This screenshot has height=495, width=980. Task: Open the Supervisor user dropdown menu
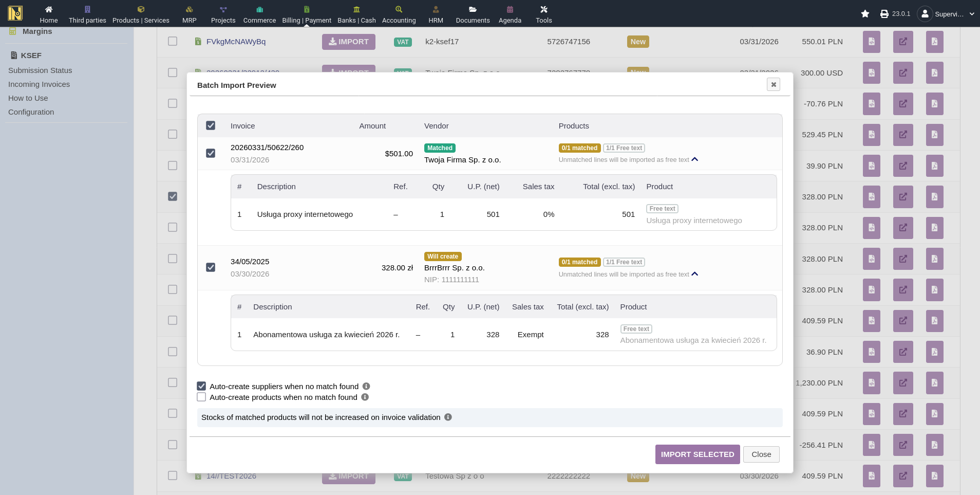946,14
